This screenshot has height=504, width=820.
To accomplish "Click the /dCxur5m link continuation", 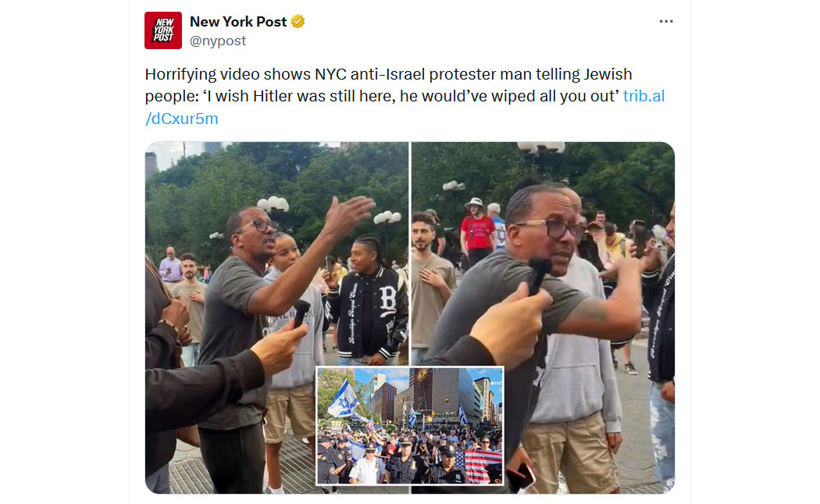I will [x=181, y=119].
